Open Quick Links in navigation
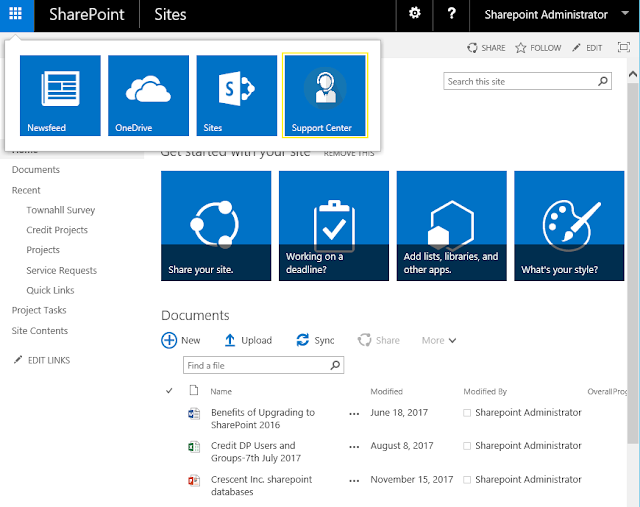The height and width of the screenshot is (507, 640). pos(51,290)
